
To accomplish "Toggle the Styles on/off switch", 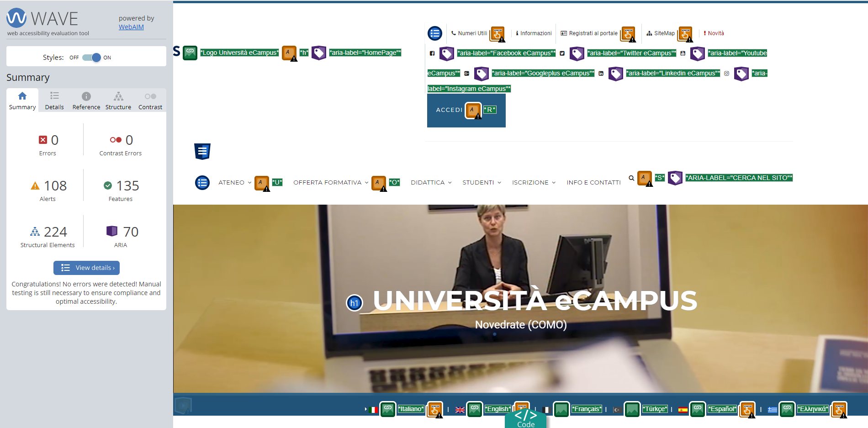I will click(91, 58).
